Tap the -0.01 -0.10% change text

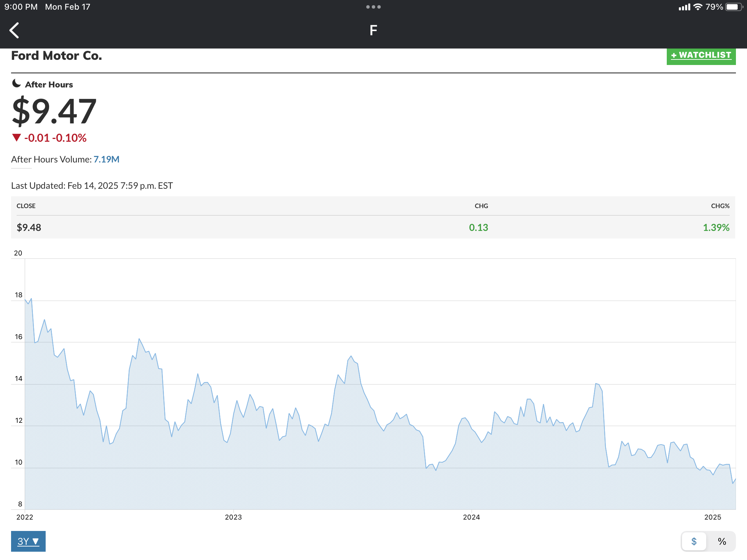(55, 138)
